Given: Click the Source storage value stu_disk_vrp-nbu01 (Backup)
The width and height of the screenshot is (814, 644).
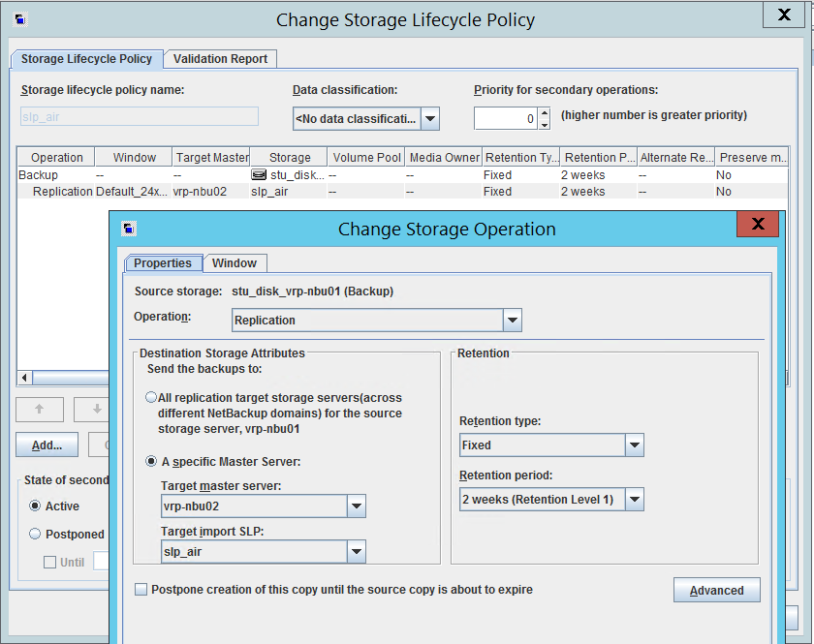Looking at the screenshot, I should 312,291.
